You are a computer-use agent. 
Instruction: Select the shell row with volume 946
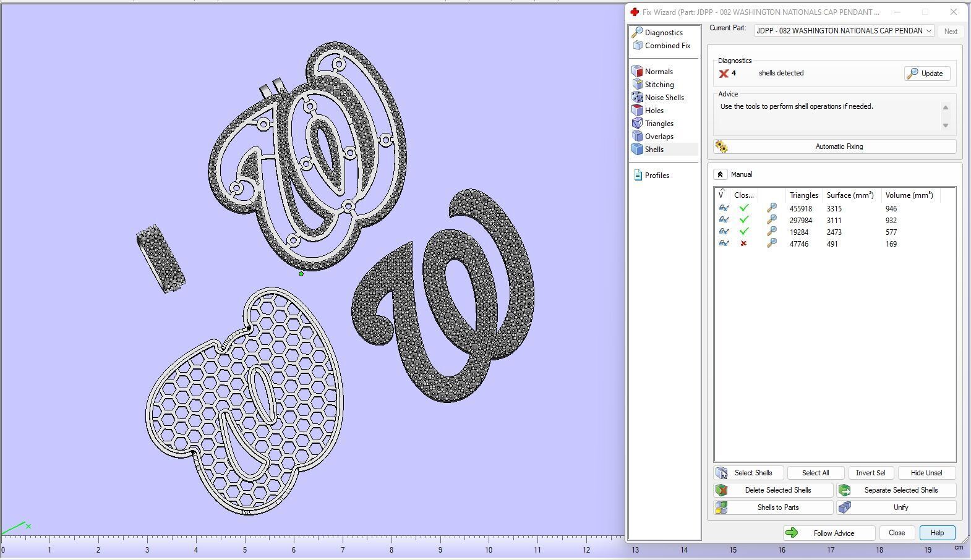click(835, 209)
